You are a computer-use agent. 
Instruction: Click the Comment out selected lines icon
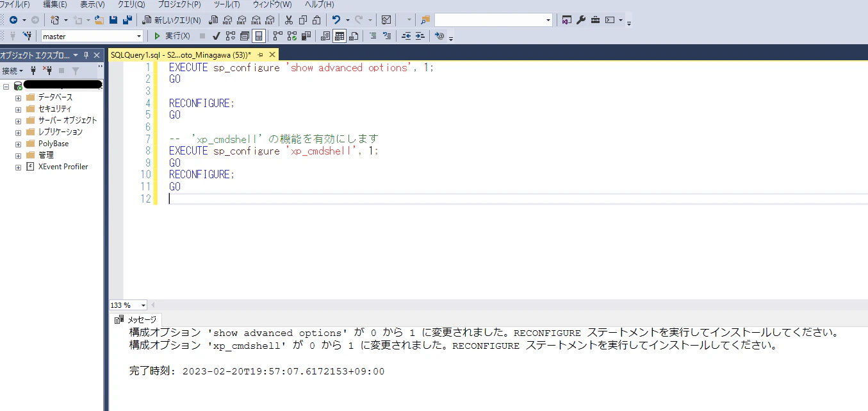click(373, 36)
